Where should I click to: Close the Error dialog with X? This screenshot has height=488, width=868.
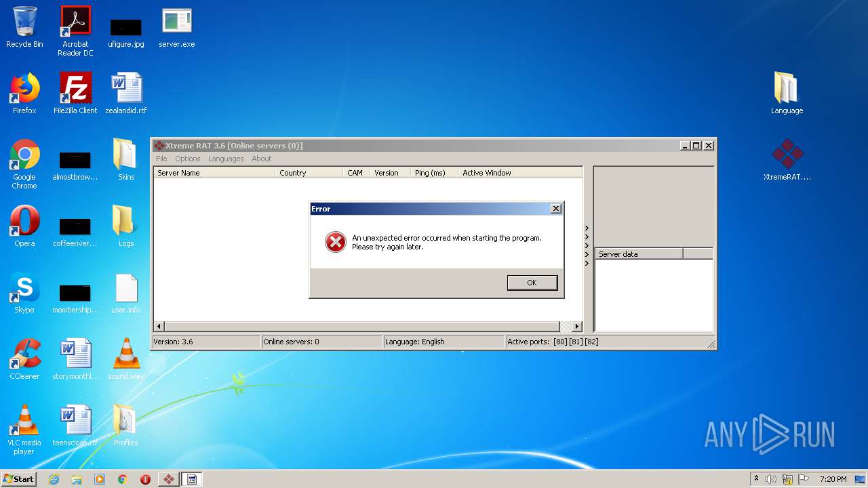coord(556,209)
